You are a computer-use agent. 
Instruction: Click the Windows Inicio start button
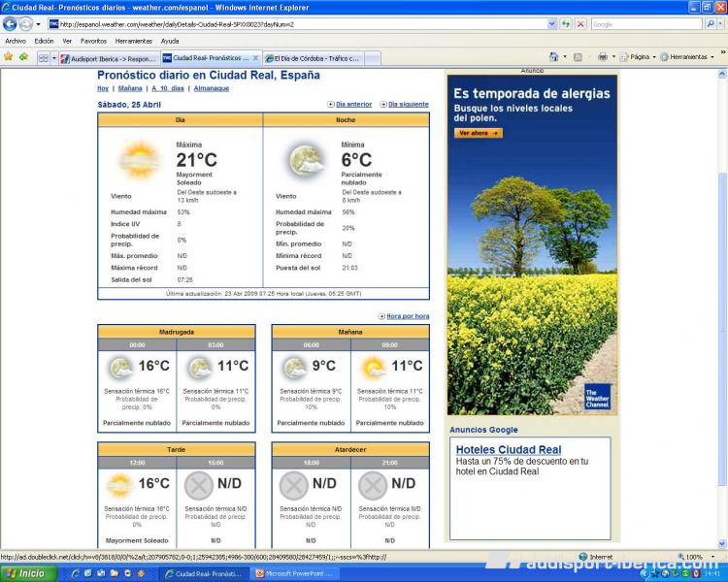click(x=27, y=573)
